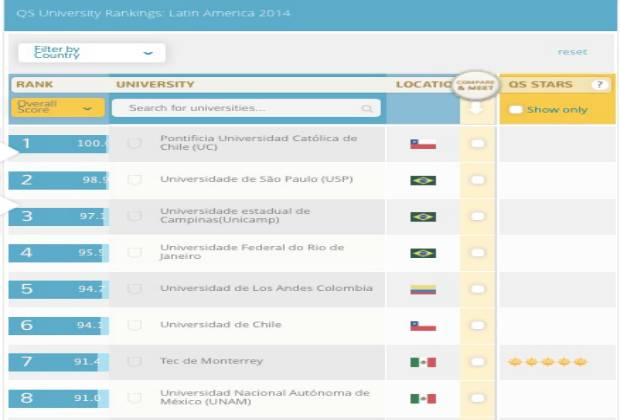Click the UNIVERSITY column header
The height and width of the screenshot is (420, 620).
click(x=155, y=85)
